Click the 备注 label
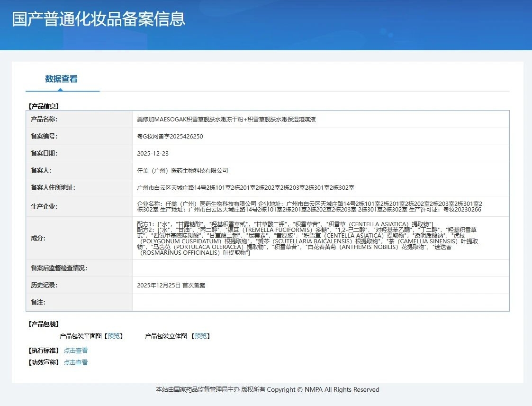 [x=38, y=302]
